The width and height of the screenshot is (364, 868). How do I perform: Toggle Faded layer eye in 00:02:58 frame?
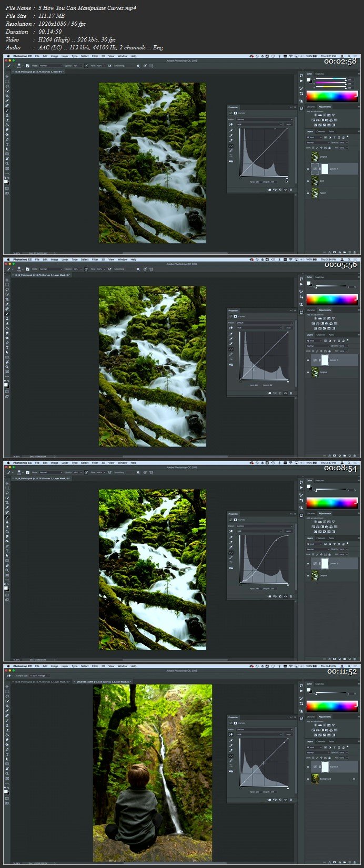pos(308,193)
